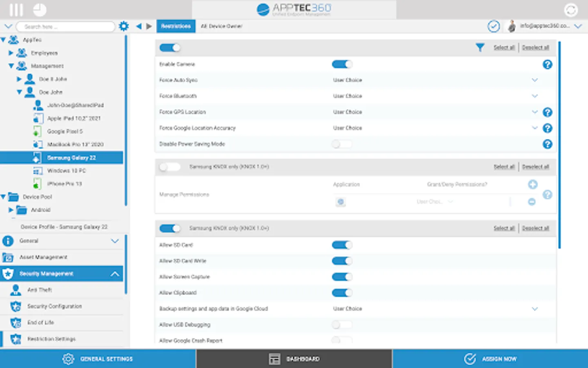The image size is (588, 368).
Task: Toggle the enabled Samsung KNOX section switch
Action: [x=170, y=228]
